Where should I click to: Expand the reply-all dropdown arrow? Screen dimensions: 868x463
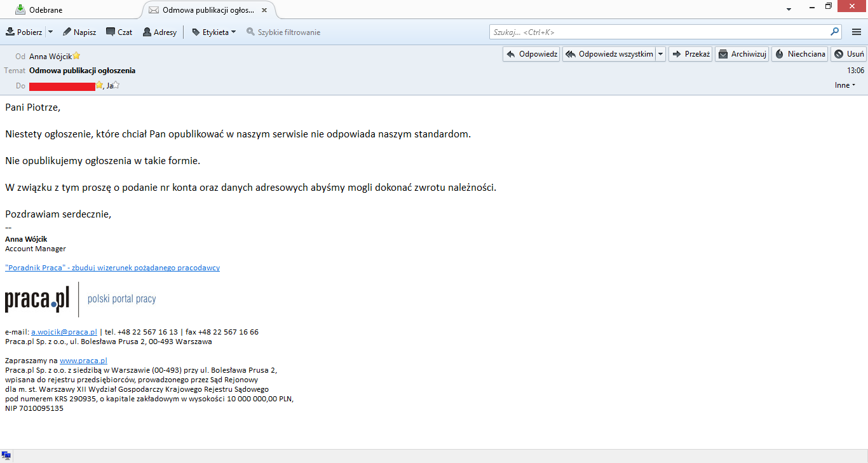(661, 54)
